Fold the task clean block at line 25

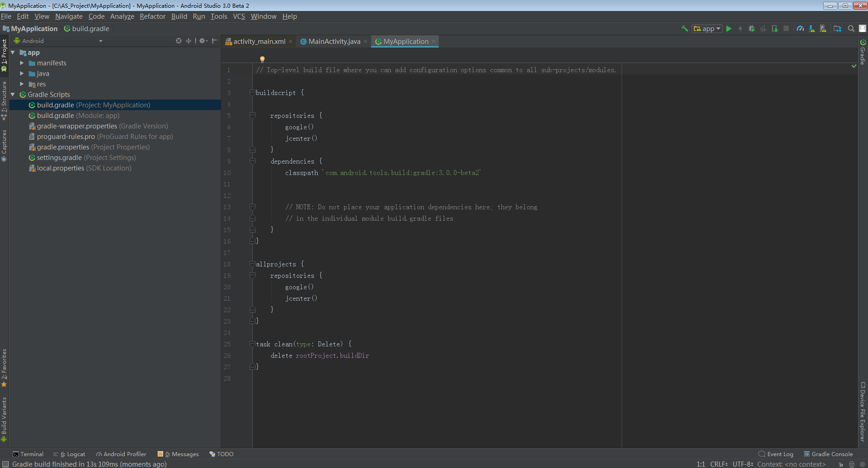pos(252,344)
